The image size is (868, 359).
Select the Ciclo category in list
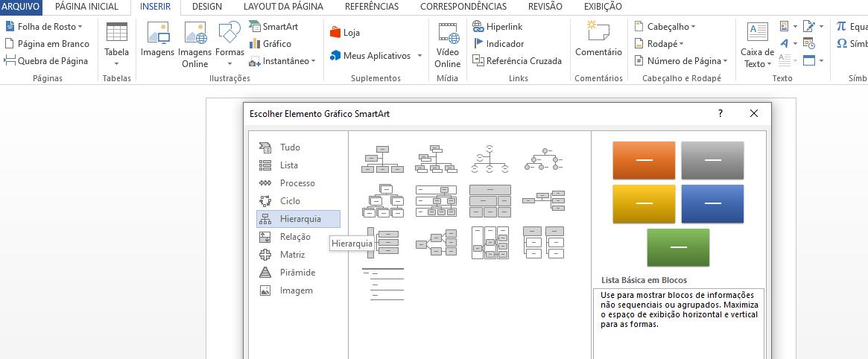[x=290, y=201]
